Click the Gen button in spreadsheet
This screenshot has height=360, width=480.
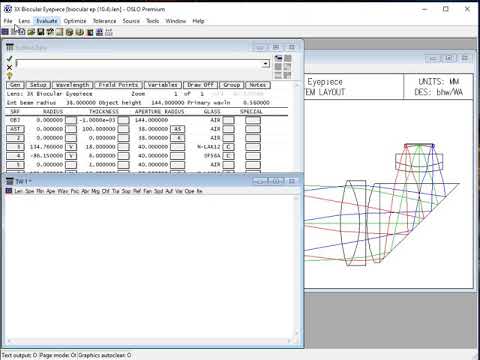tap(15, 85)
